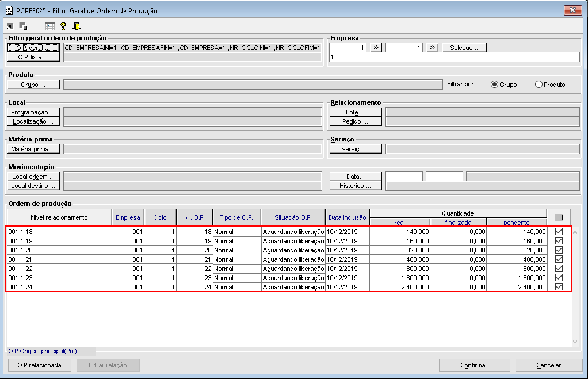Click the Empresa selection list field showing 1

pyautogui.click(x=455, y=57)
